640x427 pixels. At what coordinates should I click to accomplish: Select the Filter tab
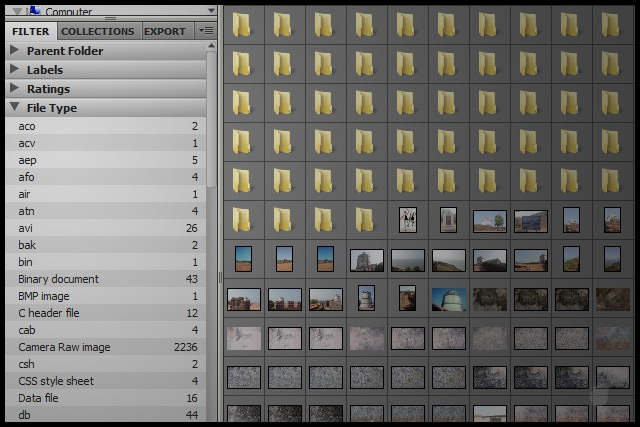(31, 31)
